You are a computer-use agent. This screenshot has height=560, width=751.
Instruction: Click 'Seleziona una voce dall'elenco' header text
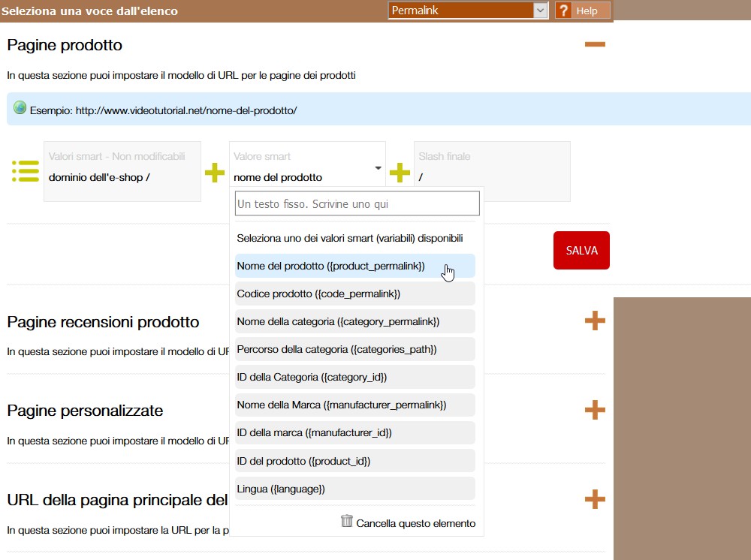[x=89, y=11]
